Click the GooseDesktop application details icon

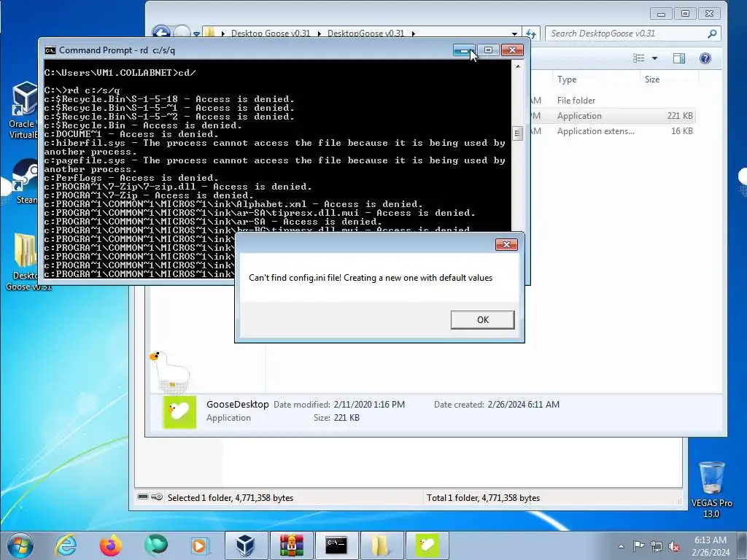pyautogui.click(x=179, y=412)
